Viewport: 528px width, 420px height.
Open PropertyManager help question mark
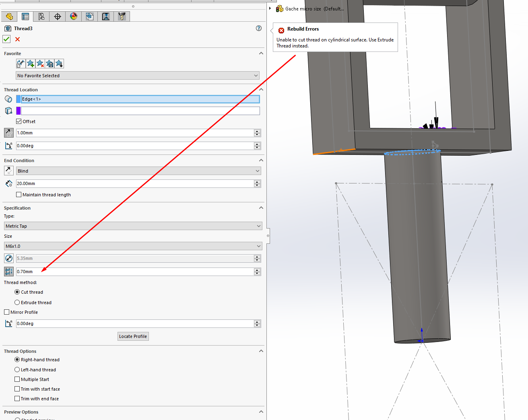259,28
